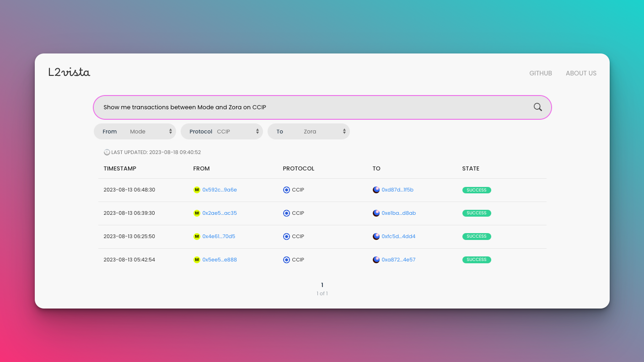Screen dimensions: 644x362
Task: Click the CCIP icon in the 06:25:50 row
Action: tap(286, 236)
